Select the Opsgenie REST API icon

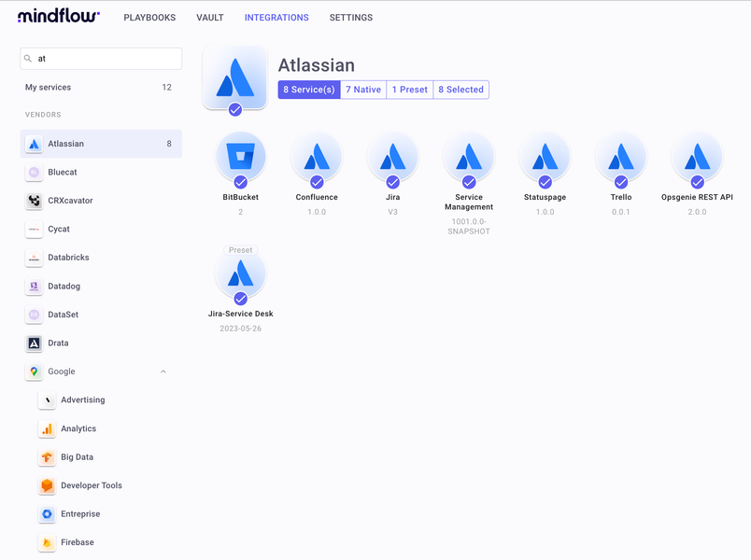pos(698,157)
